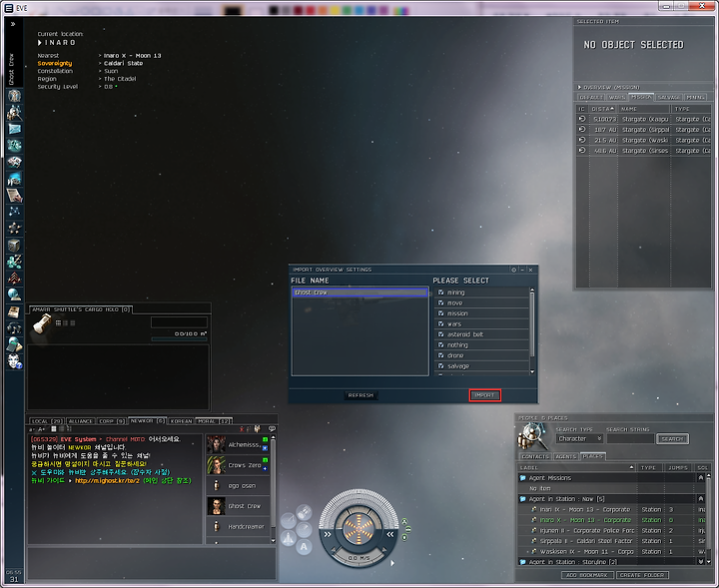Uncheck the wars overview setting
Image resolution: width=719 pixels, height=588 pixels.
[x=440, y=323]
